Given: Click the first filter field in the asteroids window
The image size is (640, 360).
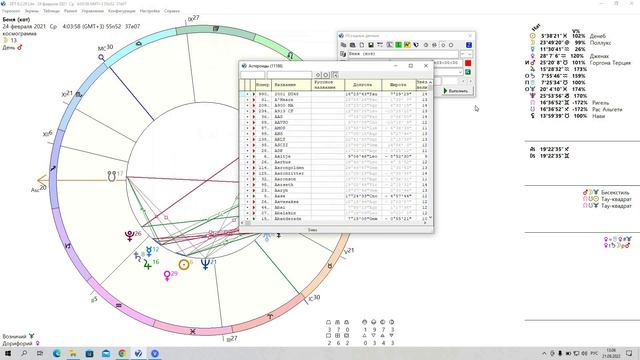Looking at the screenshot, I should point(253,75).
